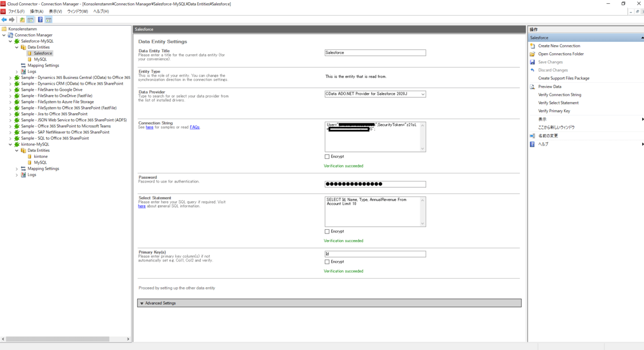
Task: Expand Mapping Settings under kintone-MySQL
Action: pyautogui.click(x=17, y=169)
